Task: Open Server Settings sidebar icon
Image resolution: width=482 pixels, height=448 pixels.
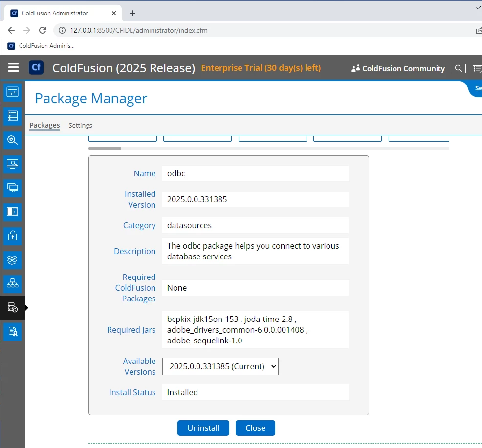Action: click(x=12, y=92)
